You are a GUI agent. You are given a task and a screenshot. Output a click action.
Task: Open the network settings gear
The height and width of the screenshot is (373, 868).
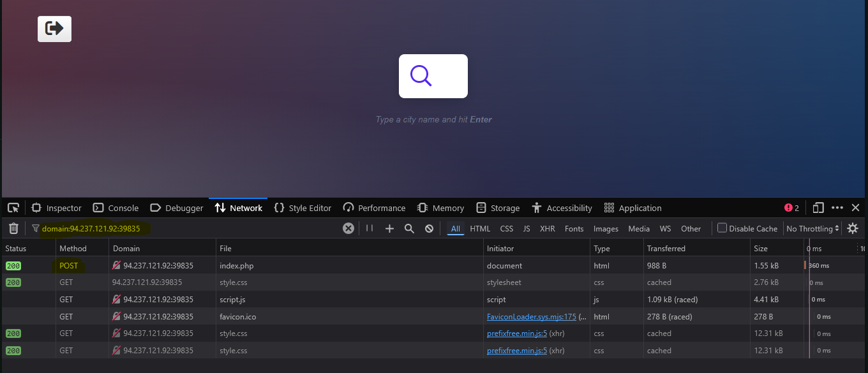tap(853, 228)
